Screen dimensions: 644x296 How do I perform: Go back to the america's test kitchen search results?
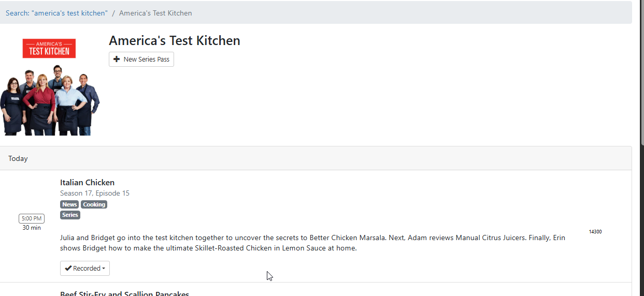(x=56, y=13)
